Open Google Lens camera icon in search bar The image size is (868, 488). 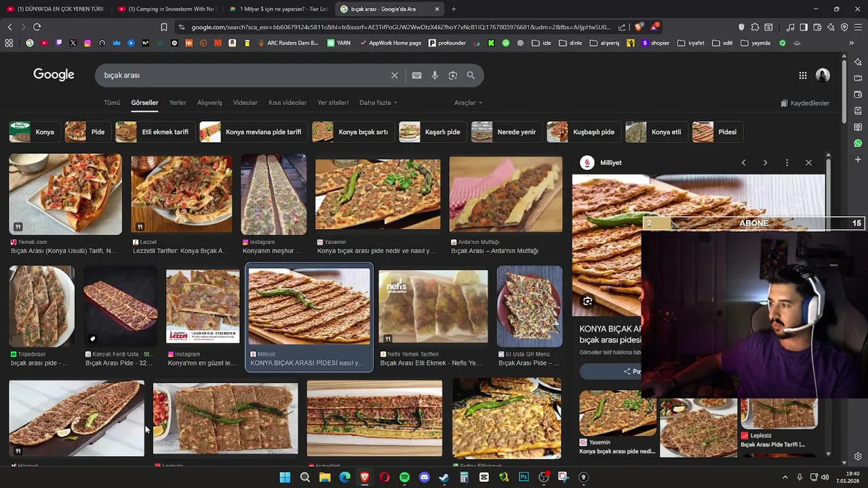click(453, 75)
